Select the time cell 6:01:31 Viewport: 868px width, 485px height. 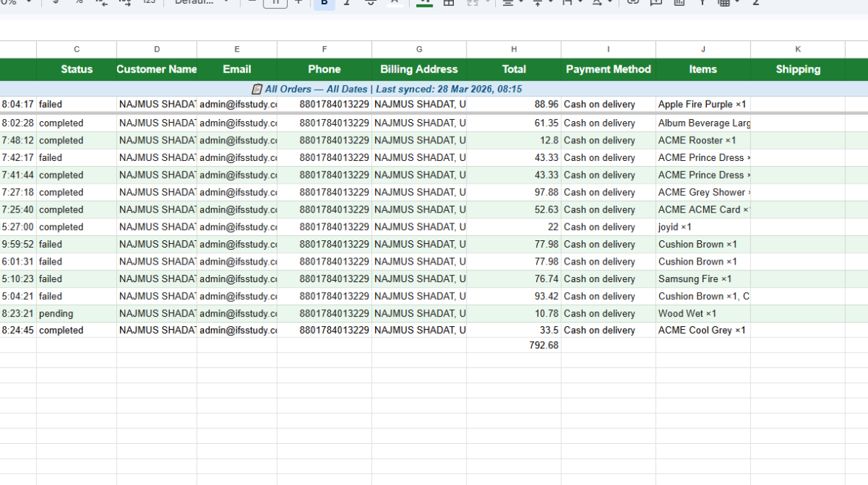click(18, 262)
